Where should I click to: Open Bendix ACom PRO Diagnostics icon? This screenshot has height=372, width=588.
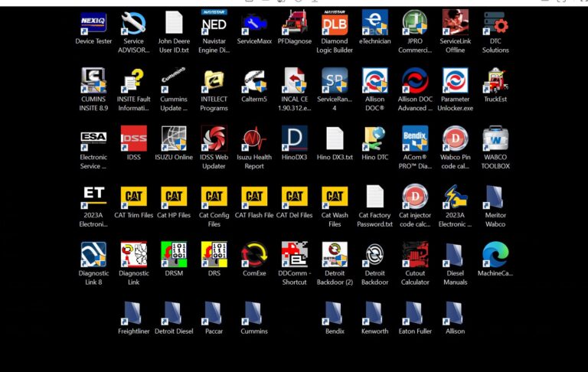pos(415,139)
